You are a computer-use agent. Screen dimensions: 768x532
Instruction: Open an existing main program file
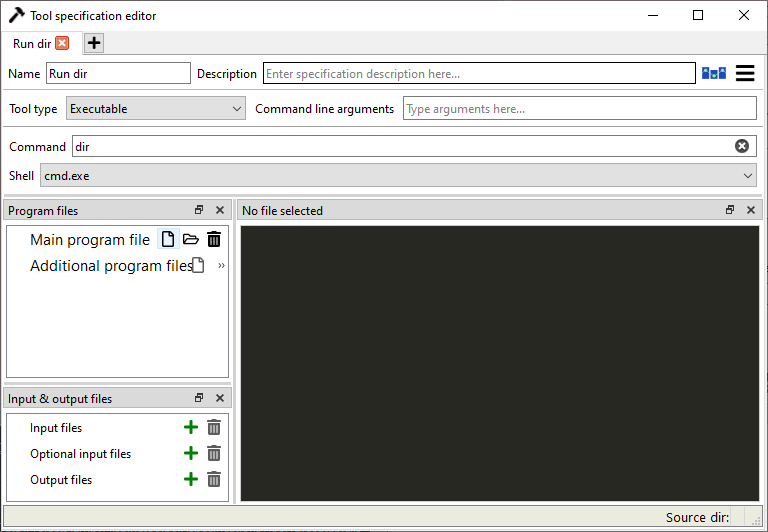pyautogui.click(x=191, y=239)
